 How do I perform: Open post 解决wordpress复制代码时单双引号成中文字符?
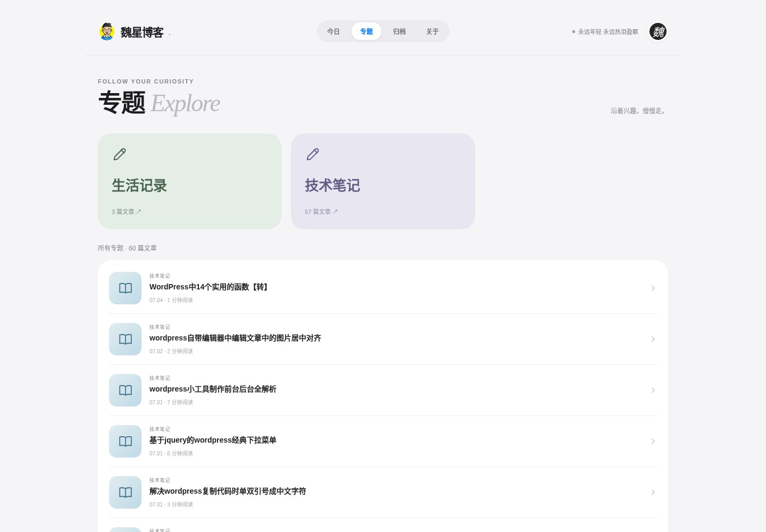pos(228,491)
